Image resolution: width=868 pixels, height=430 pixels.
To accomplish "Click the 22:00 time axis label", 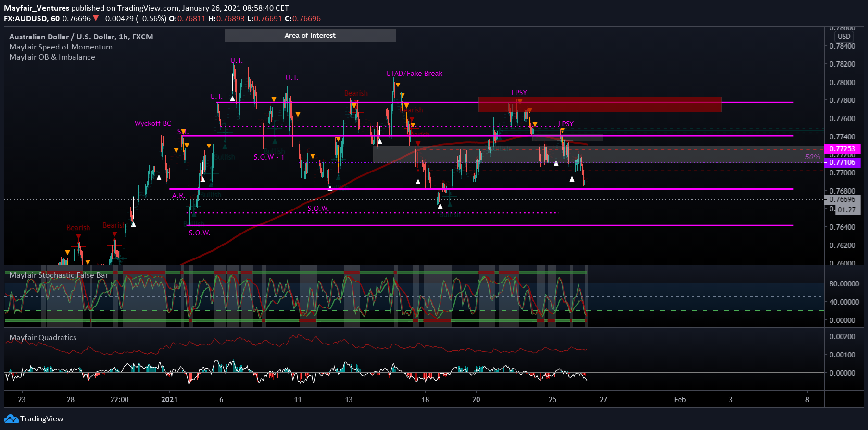I will [x=119, y=400].
